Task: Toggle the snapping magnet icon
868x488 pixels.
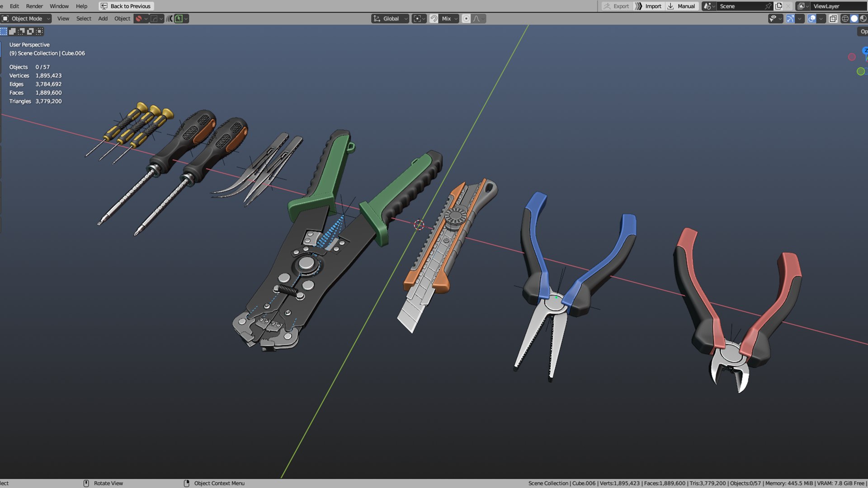Action: (434, 19)
